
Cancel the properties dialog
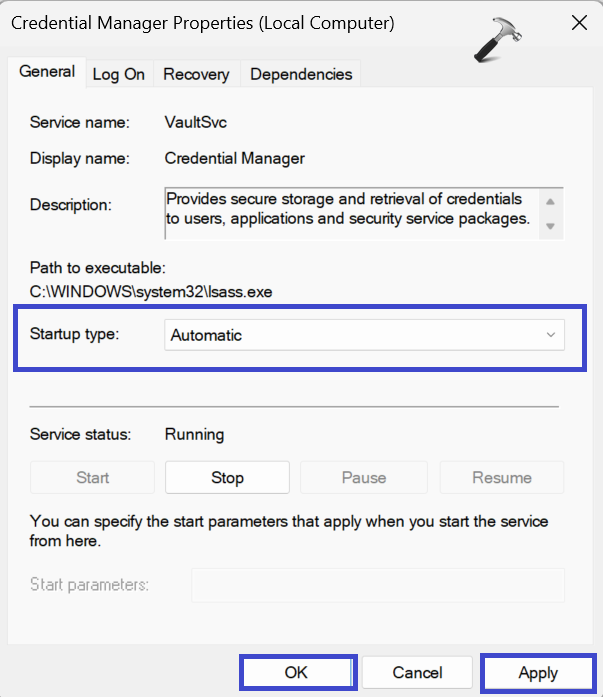(x=417, y=672)
